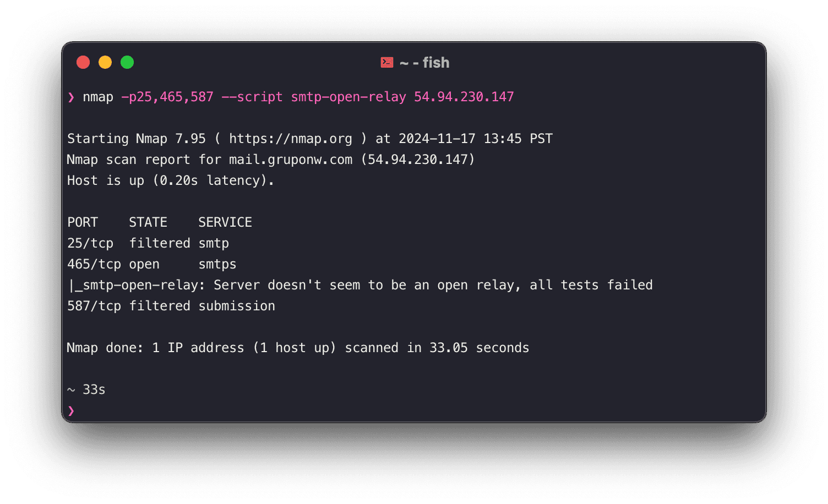Click the smtp-open-relay result line
The width and height of the screenshot is (828, 504).
coord(360,285)
